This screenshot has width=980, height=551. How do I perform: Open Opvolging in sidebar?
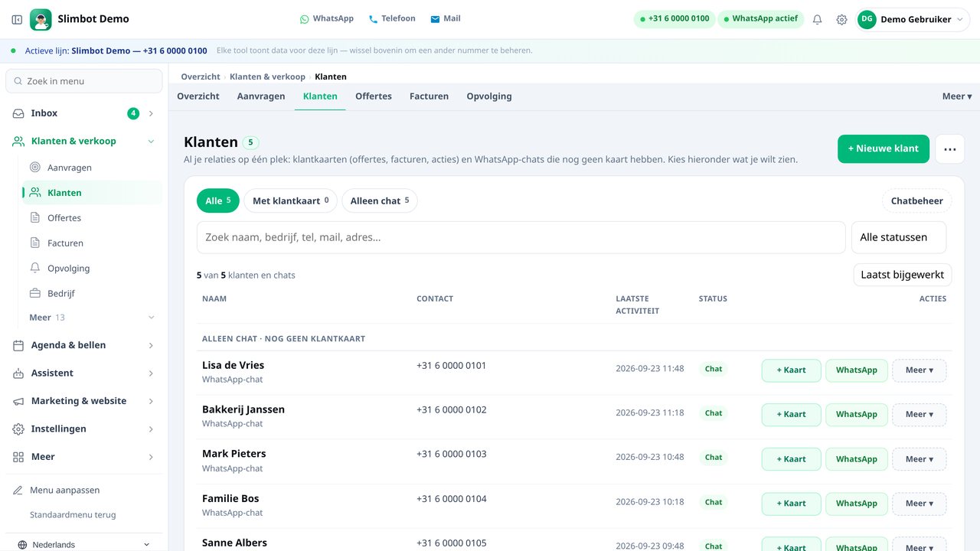click(x=92, y=269)
